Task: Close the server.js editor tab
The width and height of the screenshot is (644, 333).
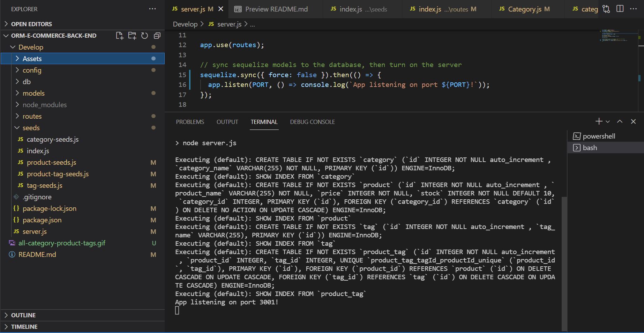Action: tap(221, 9)
